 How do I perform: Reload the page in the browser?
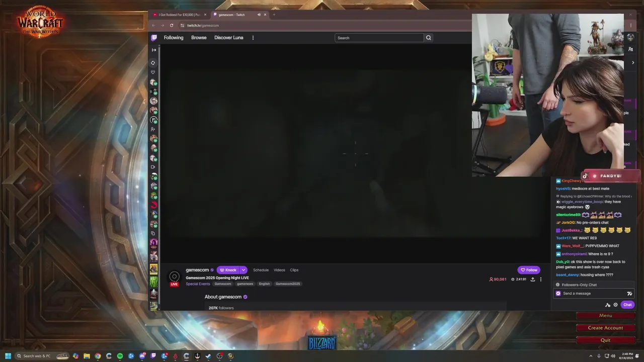coord(172,25)
